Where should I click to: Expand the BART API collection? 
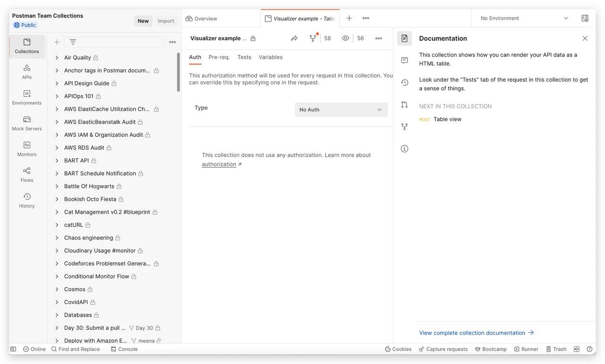(57, 161)
